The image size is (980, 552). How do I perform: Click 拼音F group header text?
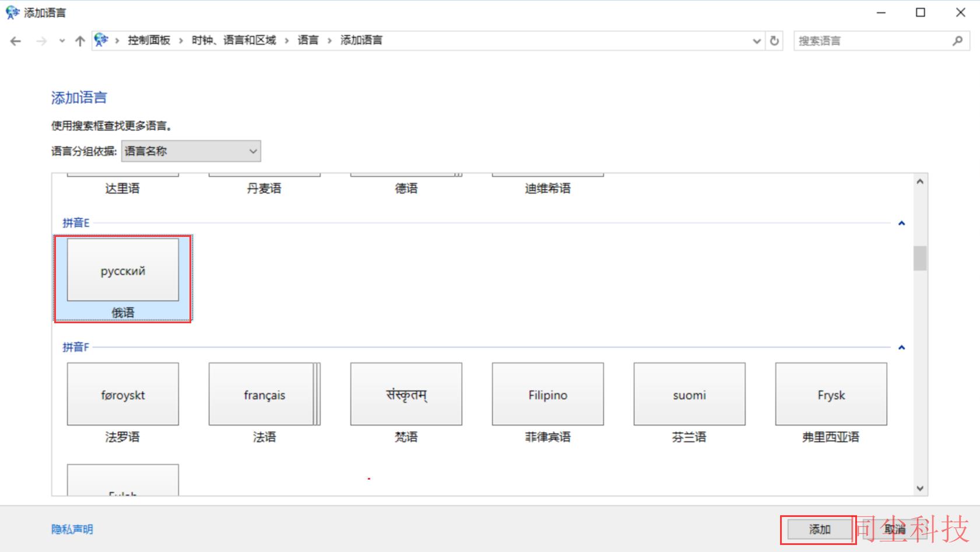pos(76,347)
